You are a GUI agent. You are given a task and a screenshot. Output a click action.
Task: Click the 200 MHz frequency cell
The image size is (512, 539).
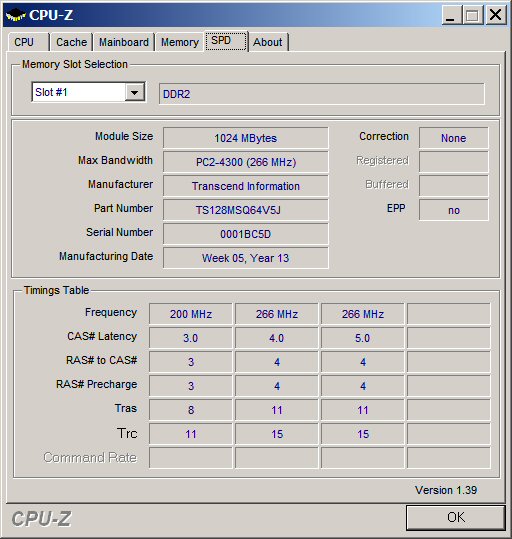pos(191,314)
